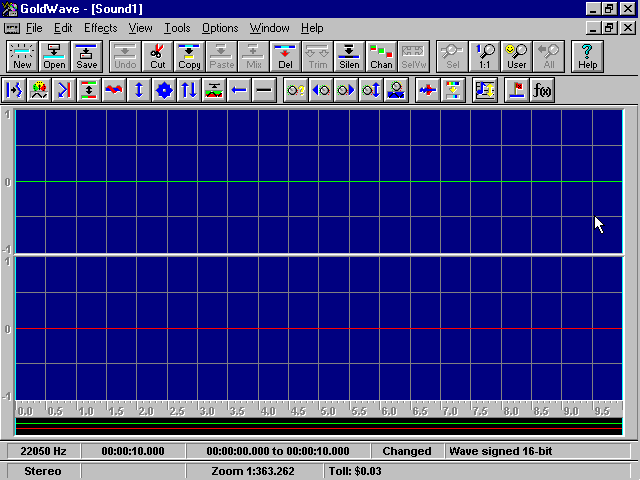The height and width of the screenshot is (480, 640).
Task: Click the New sound button
Action: coord(22,56)
